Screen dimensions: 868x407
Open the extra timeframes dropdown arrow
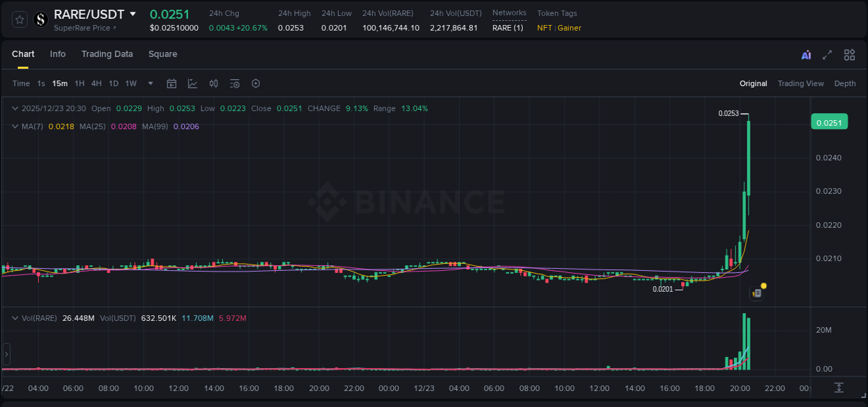pos(149,83)
